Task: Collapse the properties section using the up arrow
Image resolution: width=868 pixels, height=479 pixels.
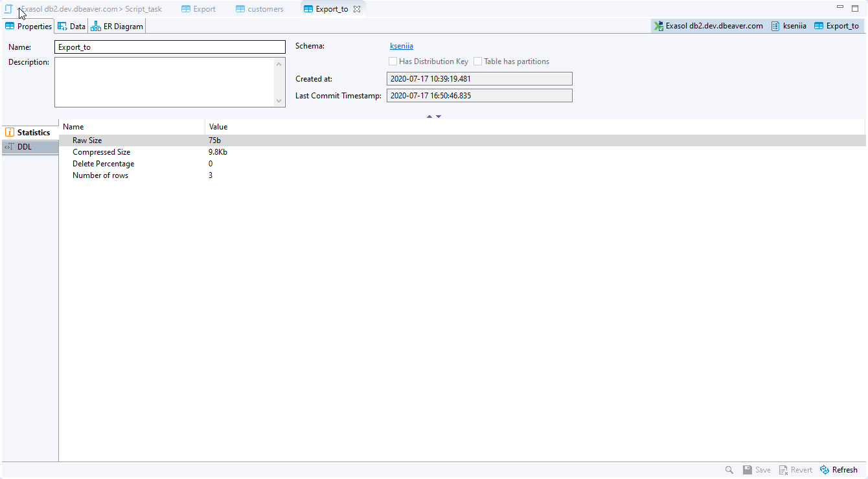Action: point(429,116)
